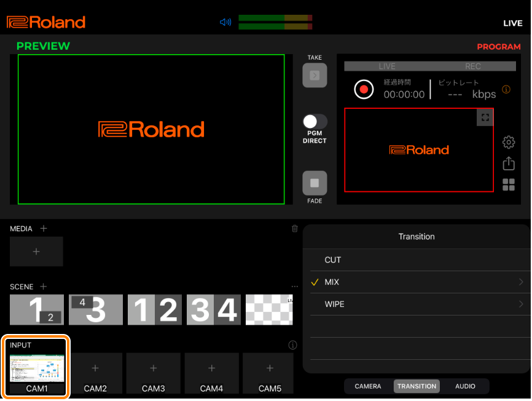Expand the program view to fullscreen
Screen dimensions: 532x401
[x=485, y=117]
